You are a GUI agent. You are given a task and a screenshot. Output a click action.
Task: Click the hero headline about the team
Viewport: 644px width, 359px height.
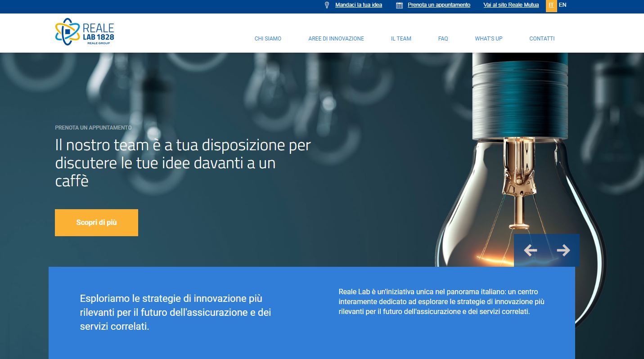[x=183, y=163]
